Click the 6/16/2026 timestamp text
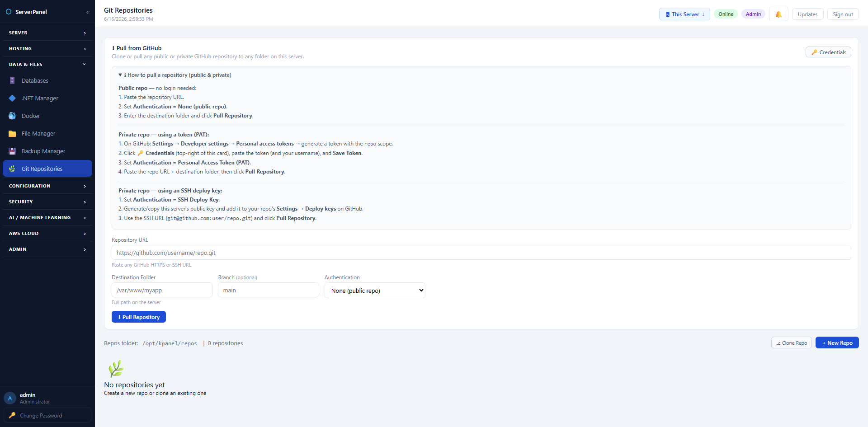 click(128, 19)
